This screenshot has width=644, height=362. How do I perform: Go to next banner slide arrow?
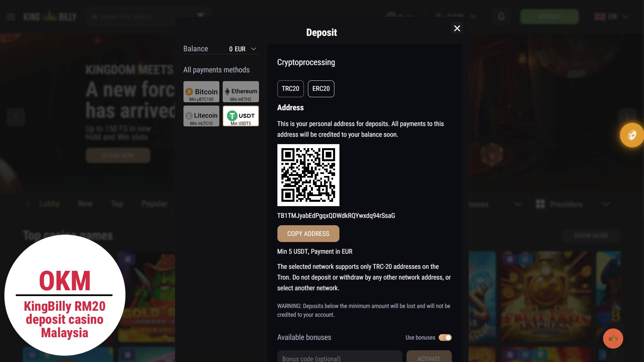click(x=627, y=117)
